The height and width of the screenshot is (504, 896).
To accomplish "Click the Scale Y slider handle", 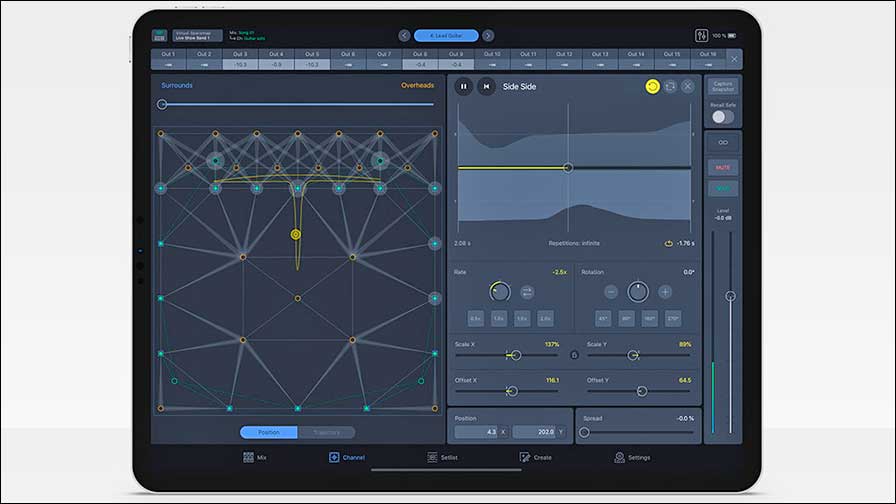I will pos(633,355).
